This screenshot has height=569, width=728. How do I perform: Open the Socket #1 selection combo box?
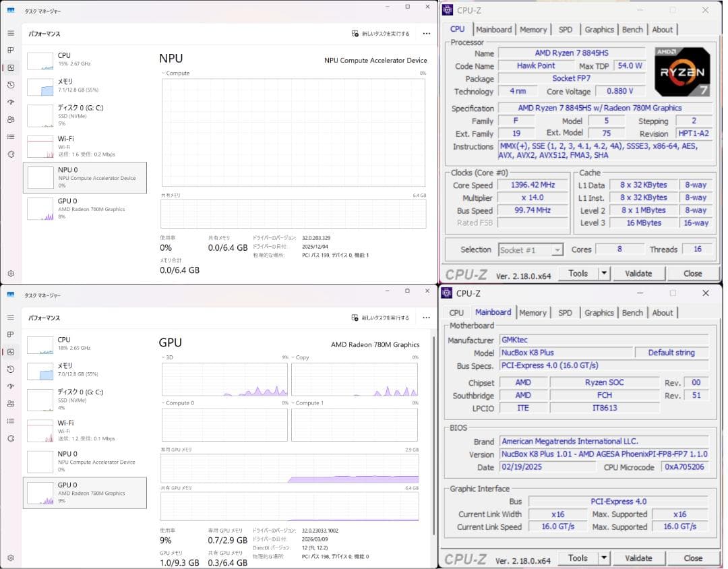(530, 250)
